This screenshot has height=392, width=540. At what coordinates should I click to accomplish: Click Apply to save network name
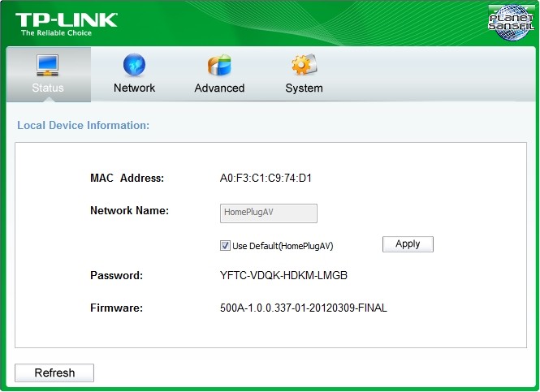point(408,244)
